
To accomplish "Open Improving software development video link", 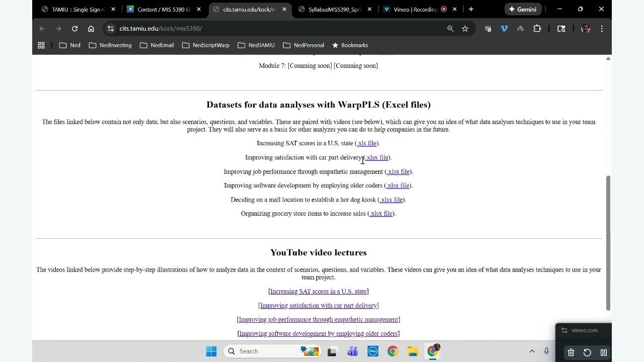I will coord(318,334).
